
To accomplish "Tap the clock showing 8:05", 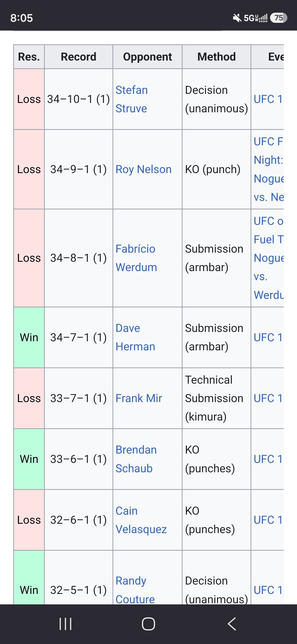I will [21, 18].
